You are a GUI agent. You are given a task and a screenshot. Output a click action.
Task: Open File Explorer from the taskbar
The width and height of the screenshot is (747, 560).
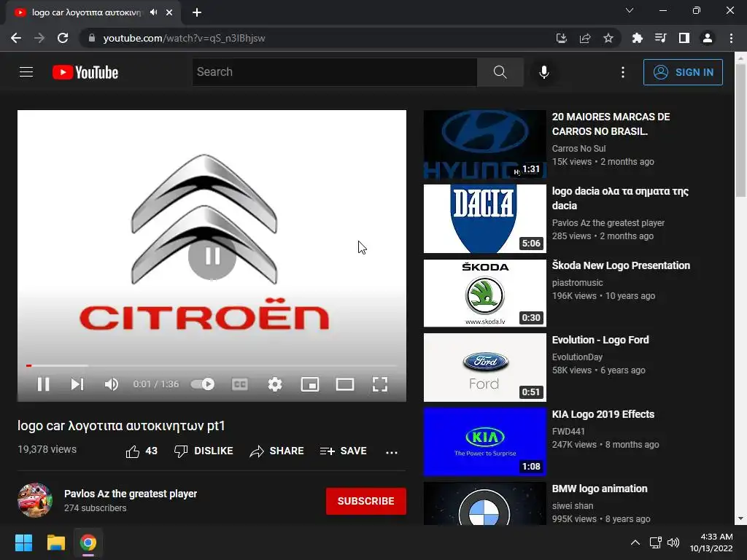tap(55, 542)
